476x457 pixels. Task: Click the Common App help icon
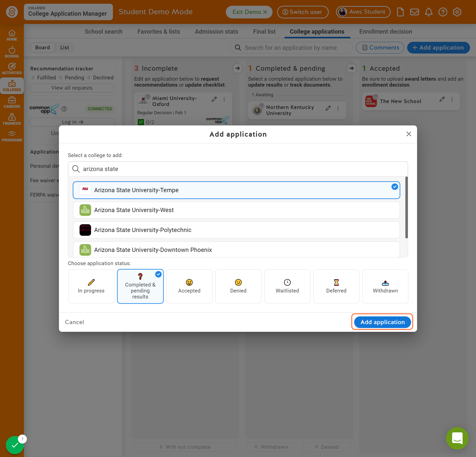point(64,109)
